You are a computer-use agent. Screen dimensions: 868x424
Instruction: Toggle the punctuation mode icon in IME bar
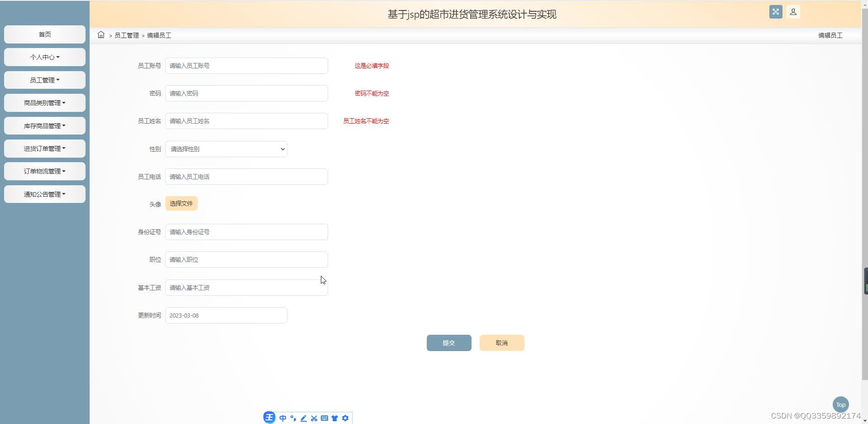[x=293, y=418]
